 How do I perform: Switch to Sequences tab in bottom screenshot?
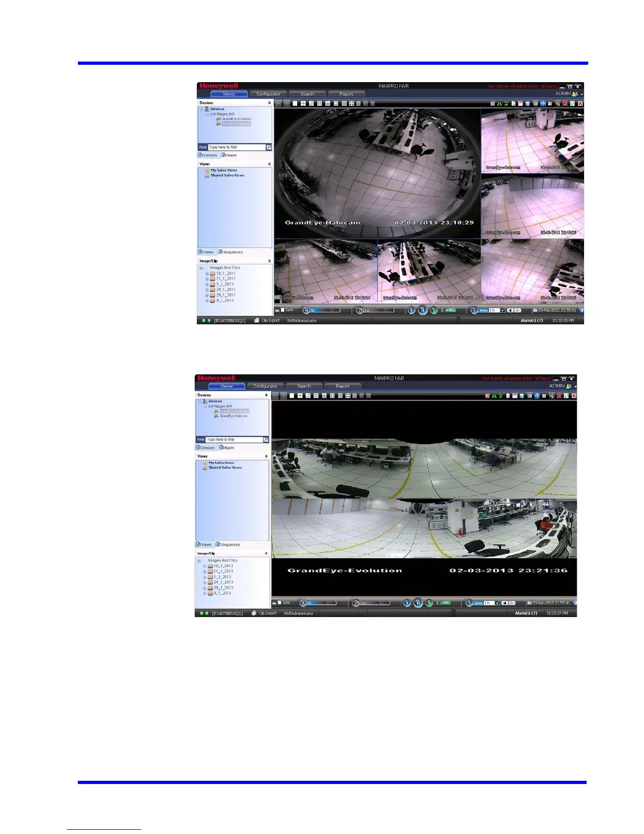click(228, 544)
